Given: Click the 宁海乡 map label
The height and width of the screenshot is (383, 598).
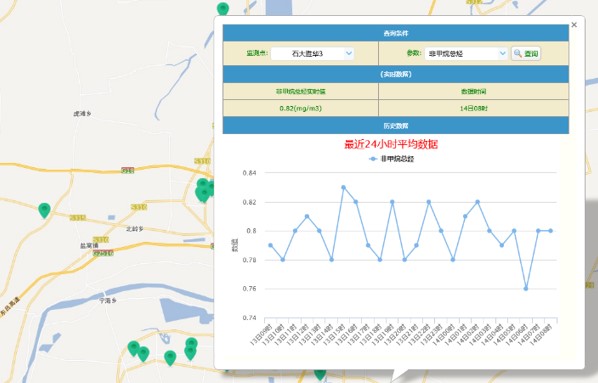Looking at the screenshot, I should [108, 301].
